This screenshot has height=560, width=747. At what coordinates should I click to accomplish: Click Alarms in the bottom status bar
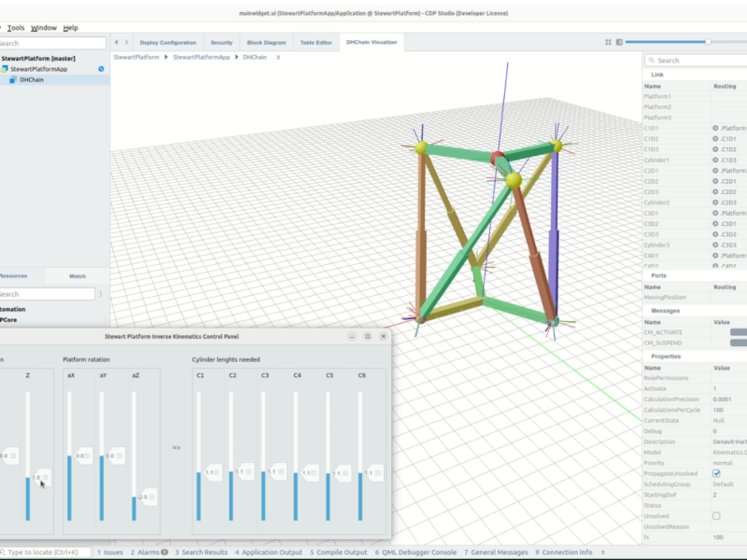click(149, 552)
